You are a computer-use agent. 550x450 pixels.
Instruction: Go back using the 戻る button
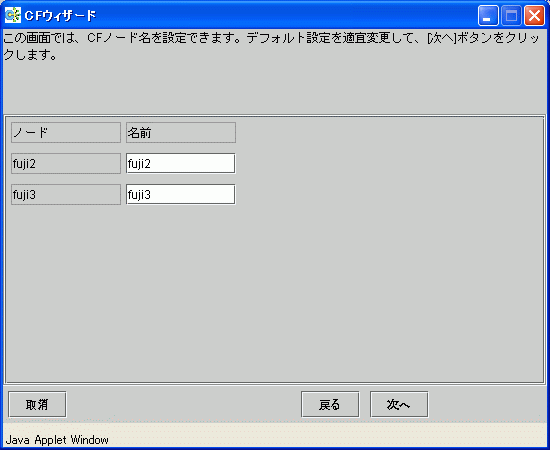pyautogui.click(x=330, y=404)
